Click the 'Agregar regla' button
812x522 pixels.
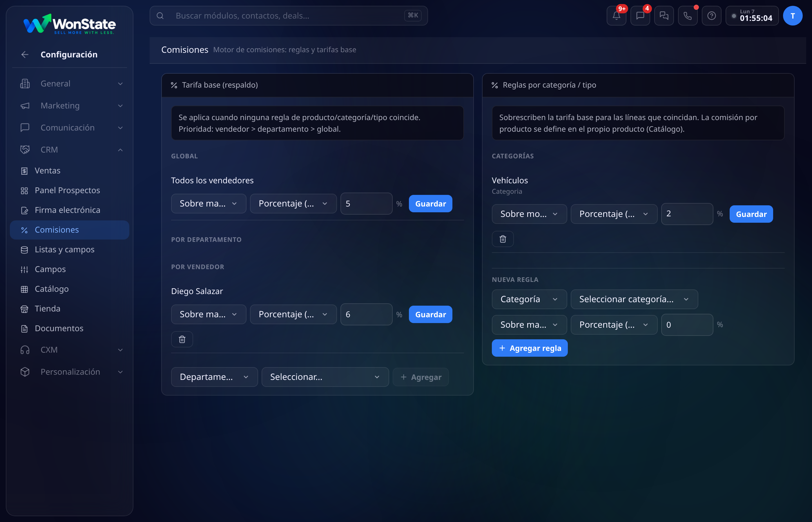tap(529, 348)
